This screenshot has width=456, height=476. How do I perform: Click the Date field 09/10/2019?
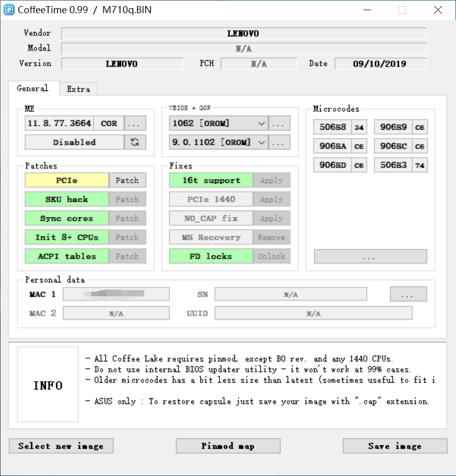pyautogui.click(x=380, y=64)
